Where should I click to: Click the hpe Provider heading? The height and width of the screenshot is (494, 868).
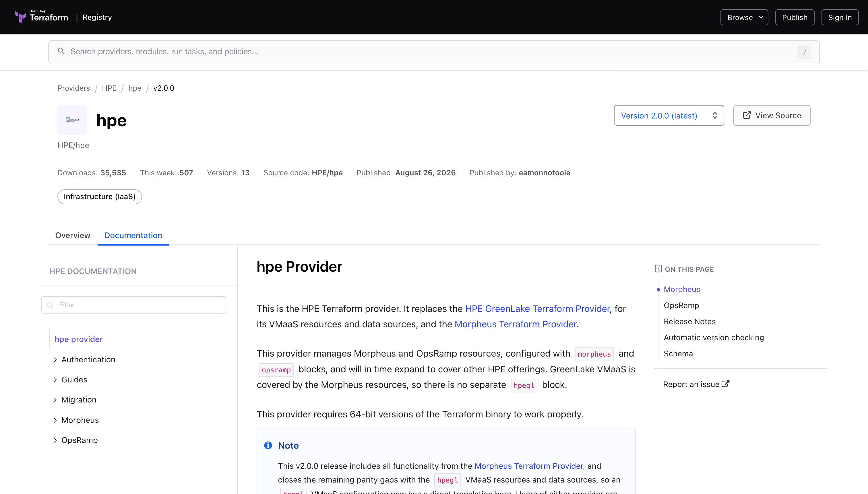299,267
